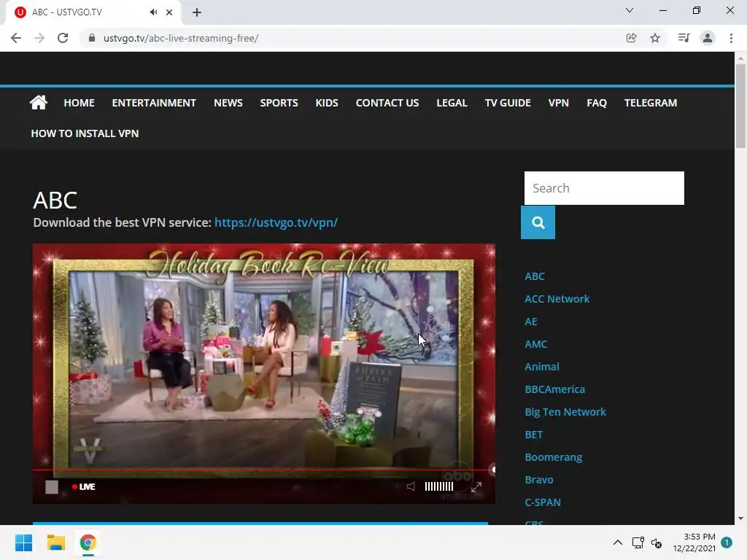Open the TV GUIDE menu item
747x560 pixels.
508,103
